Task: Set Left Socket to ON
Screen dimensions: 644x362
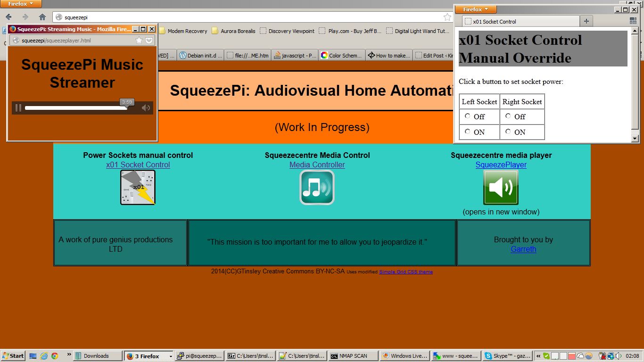Action: 467,132
